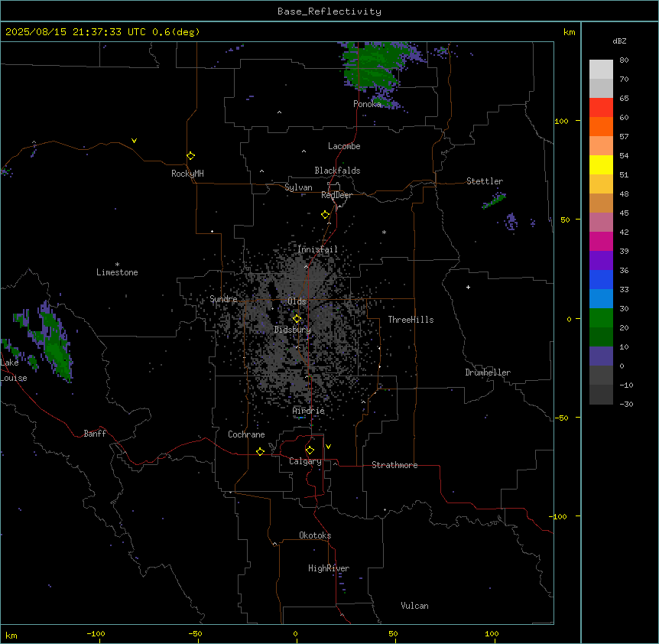Image resolution: width=659 pixels, height=644 pixels.
Task: Click the yellow V marker northwest of RockyMH
Action: tap(134, 141)
